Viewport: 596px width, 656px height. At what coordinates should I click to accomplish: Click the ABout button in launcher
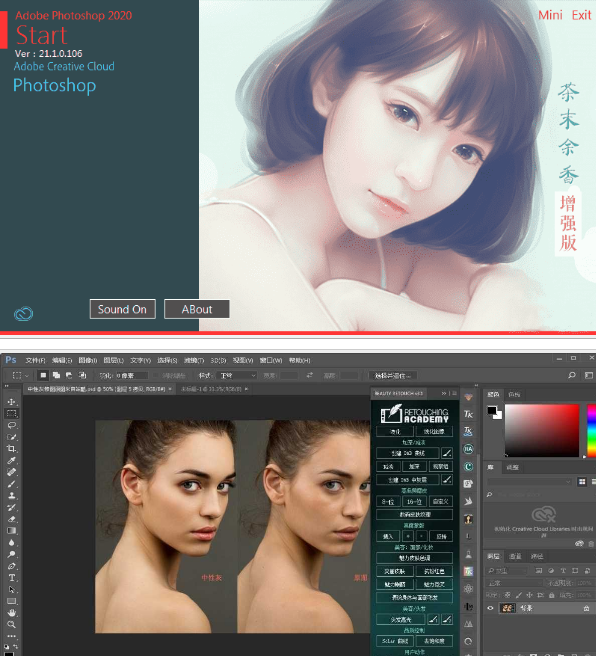point(197,309)
